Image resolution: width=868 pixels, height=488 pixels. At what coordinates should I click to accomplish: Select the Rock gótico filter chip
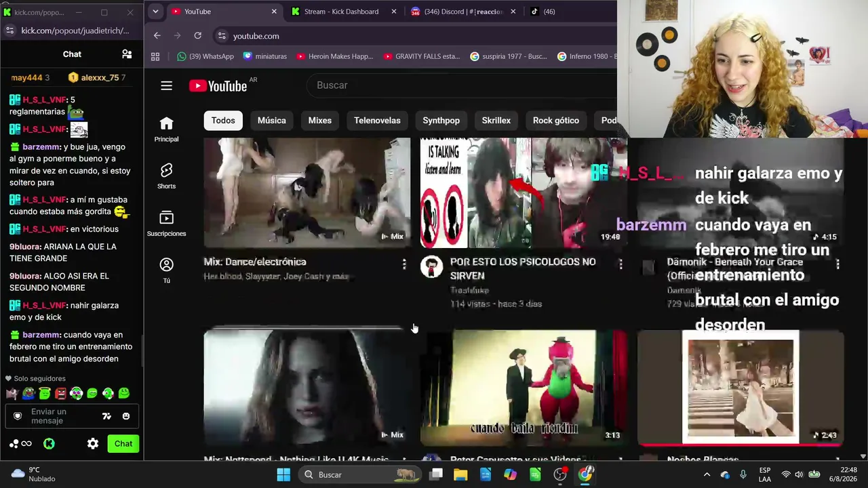[556, 121]
